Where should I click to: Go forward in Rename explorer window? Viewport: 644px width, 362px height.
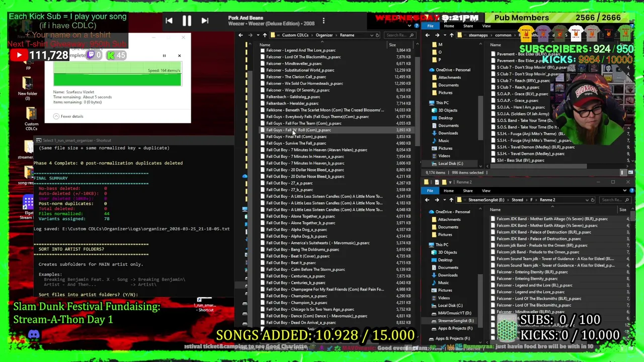(x=250, y=35)
